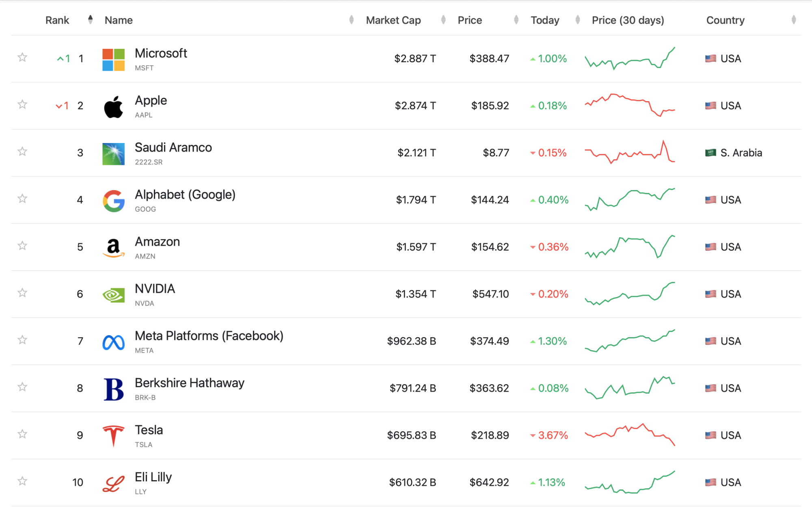812x511 pixels.
Task: Click the Price column header
Action: [470, 20]
